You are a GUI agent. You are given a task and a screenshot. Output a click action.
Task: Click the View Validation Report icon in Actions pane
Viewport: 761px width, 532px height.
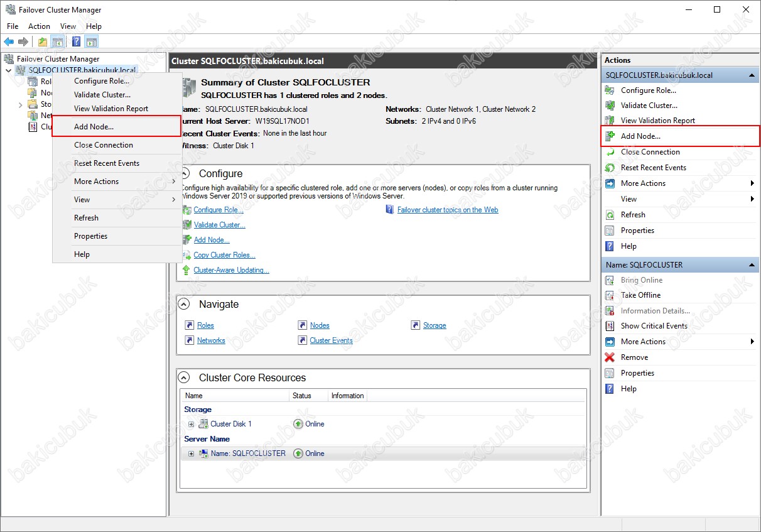[610, 121]
